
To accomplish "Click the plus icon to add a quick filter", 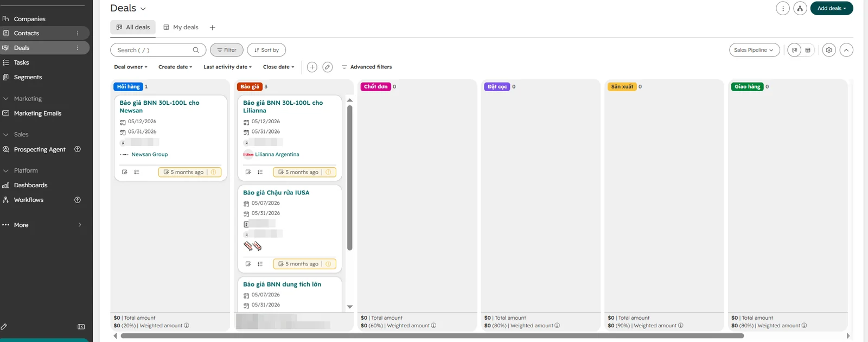I will coord(312,67).
